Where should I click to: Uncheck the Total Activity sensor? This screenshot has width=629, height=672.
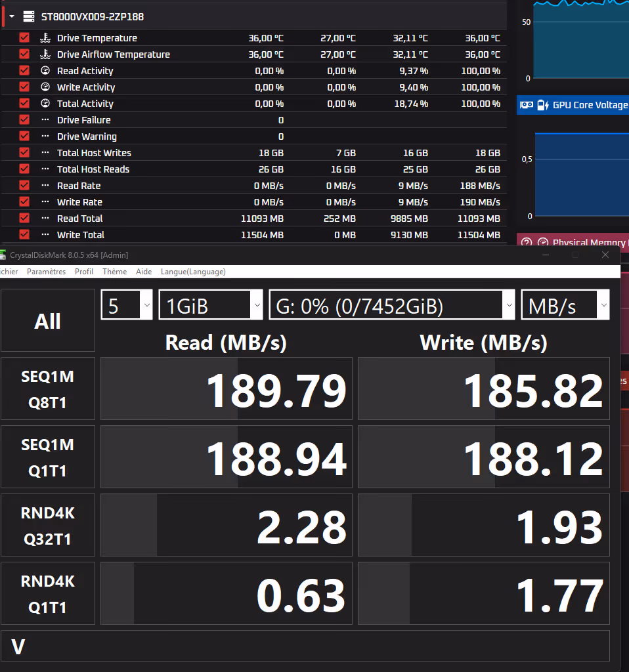click(24, 103)
